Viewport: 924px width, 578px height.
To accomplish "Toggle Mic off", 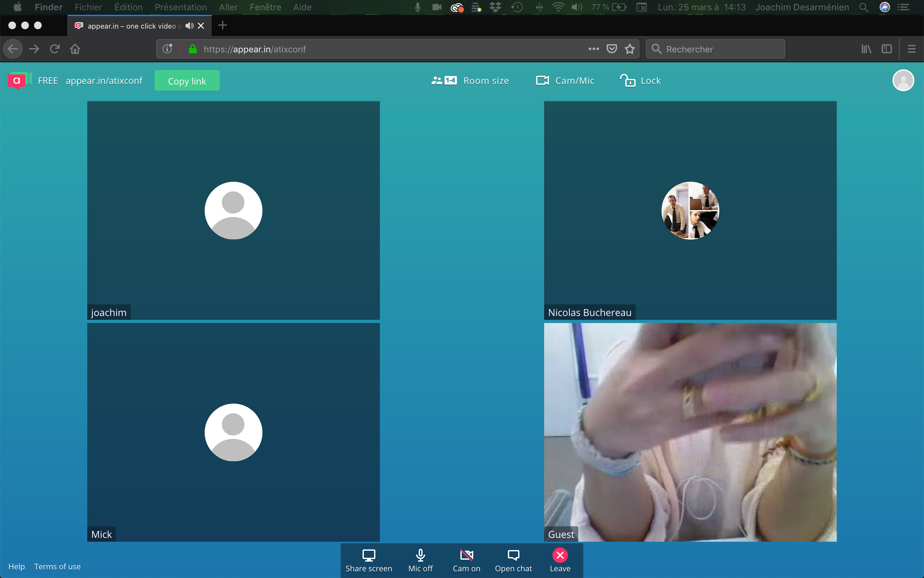I will pos(420,561).
